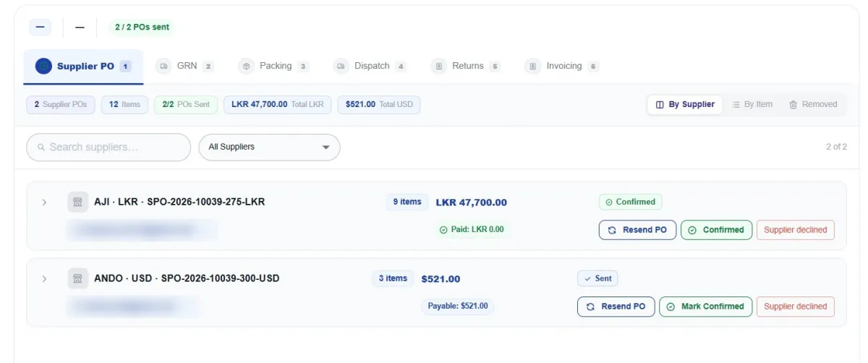This screenshot has width=868, height=363.
Task: Click ANDO · USD · SPO-2026-10039-300-USD title
Action: click(187, 278)
